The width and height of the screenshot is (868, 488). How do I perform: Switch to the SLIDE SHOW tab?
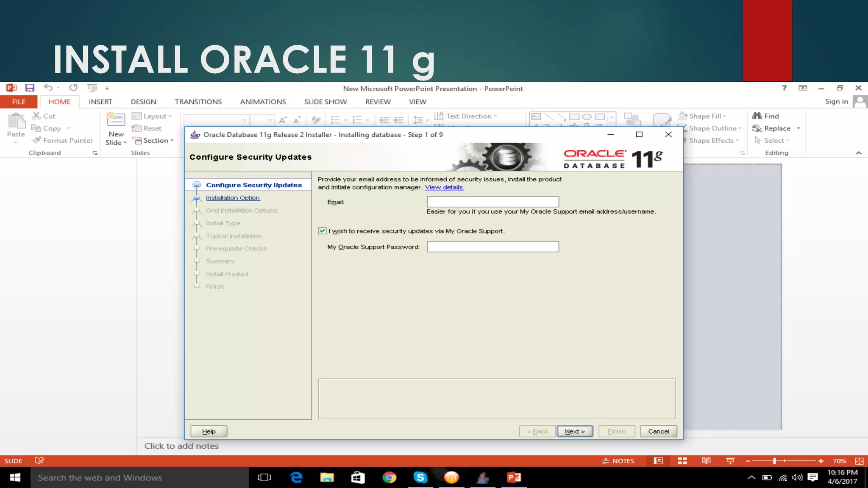pyautogui.click(x=325, y=102)
